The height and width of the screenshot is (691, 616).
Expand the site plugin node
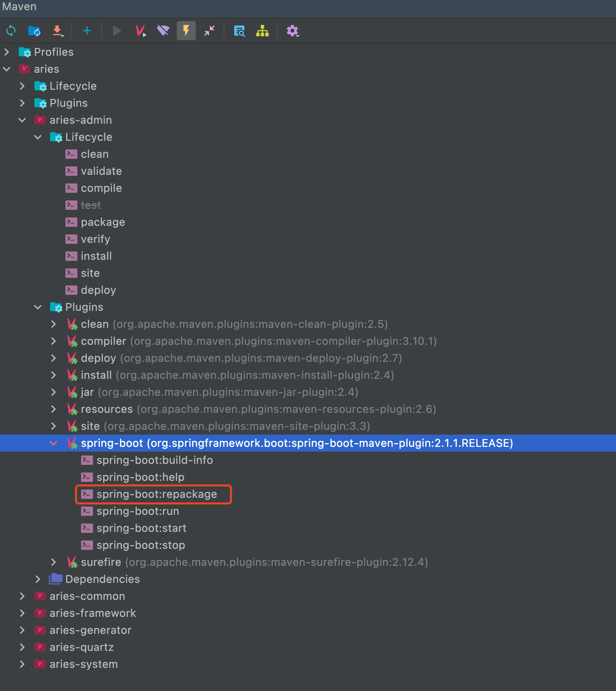pyautogui.click(x=53, y=426)
